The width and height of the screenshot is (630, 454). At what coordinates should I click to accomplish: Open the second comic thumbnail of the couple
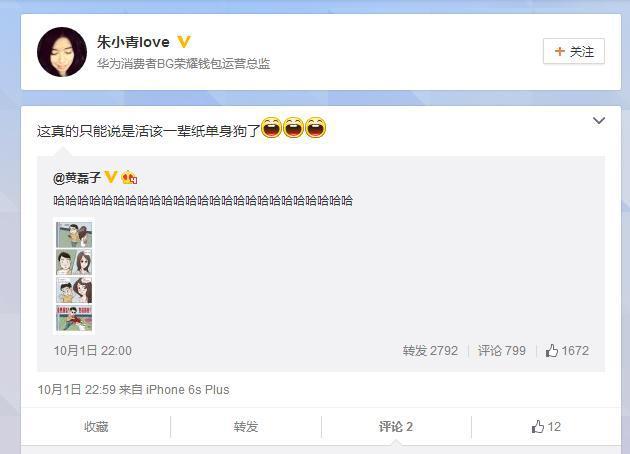74,262
